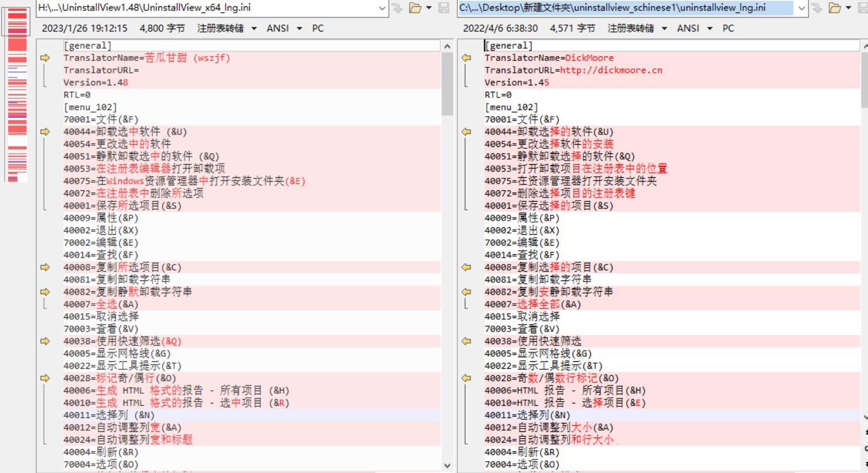The width and height of the screenshot is (868, 473).
Task: Open folder icon for left file
Action: tap(415, 8)
